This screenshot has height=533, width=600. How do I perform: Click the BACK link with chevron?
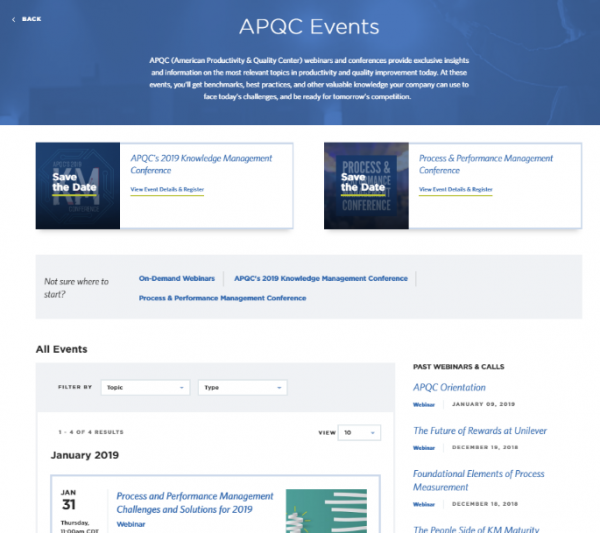[26, 19]
